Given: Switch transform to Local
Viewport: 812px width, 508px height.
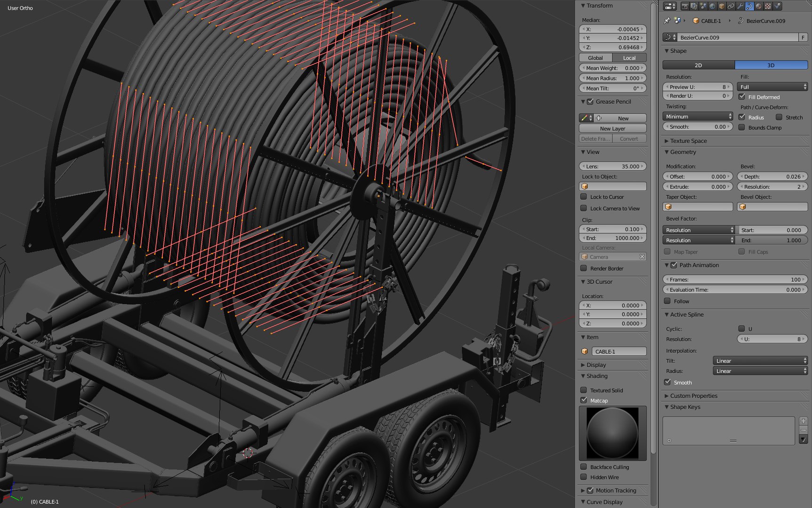Looking at the screenshot, I should (629, 58).
